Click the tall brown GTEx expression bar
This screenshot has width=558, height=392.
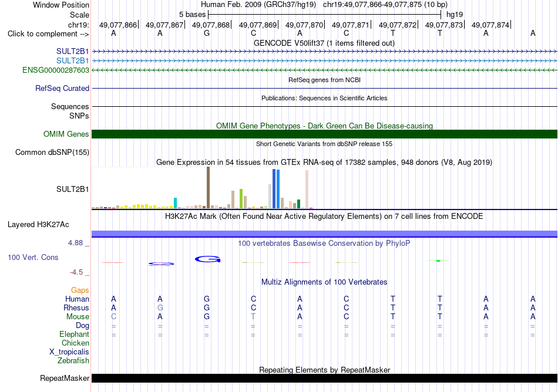(208, 187)
